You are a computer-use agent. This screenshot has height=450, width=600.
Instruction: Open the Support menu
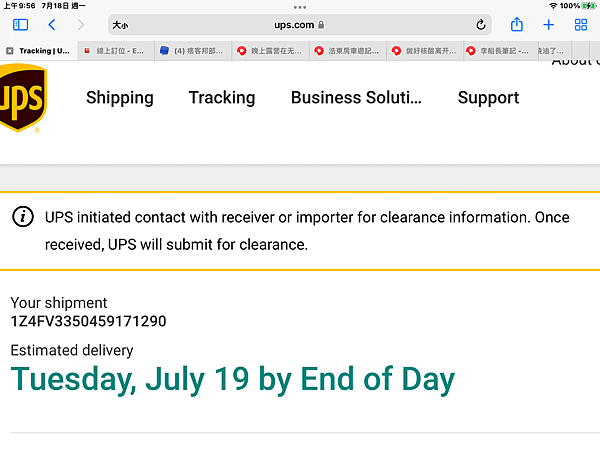click(488, 98)
